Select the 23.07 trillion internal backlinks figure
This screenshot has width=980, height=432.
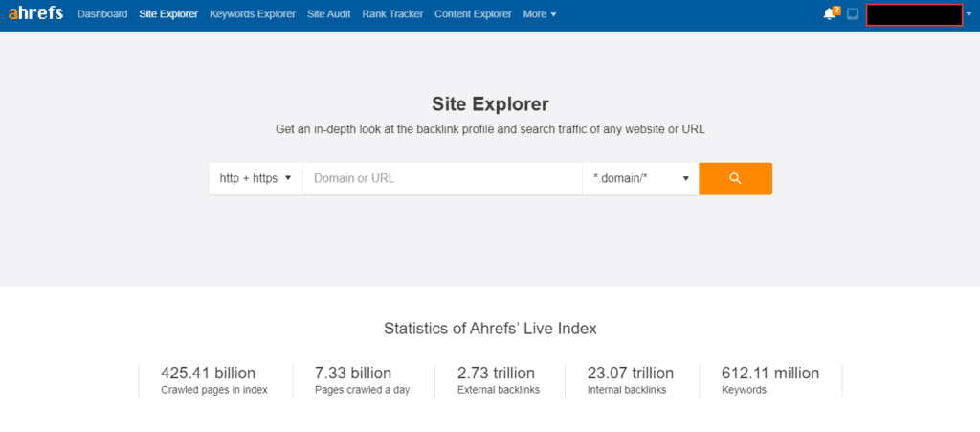tap(630, 374)
